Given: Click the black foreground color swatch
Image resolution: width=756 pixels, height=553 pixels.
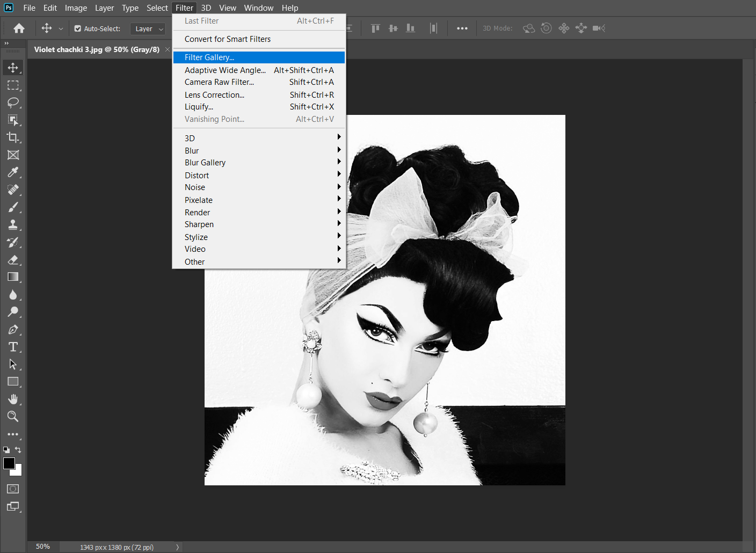Looking at the screenshot, I should point(9,463).
